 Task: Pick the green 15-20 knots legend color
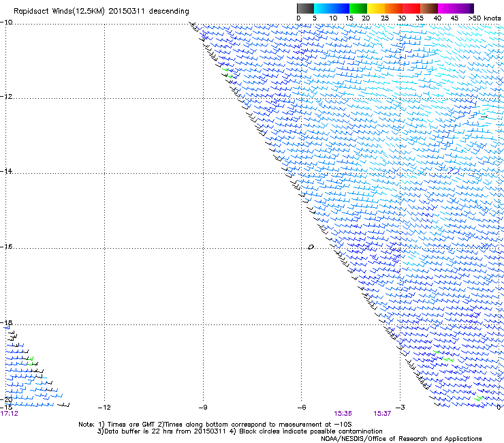pyautogui.click(x=358, y=8)
